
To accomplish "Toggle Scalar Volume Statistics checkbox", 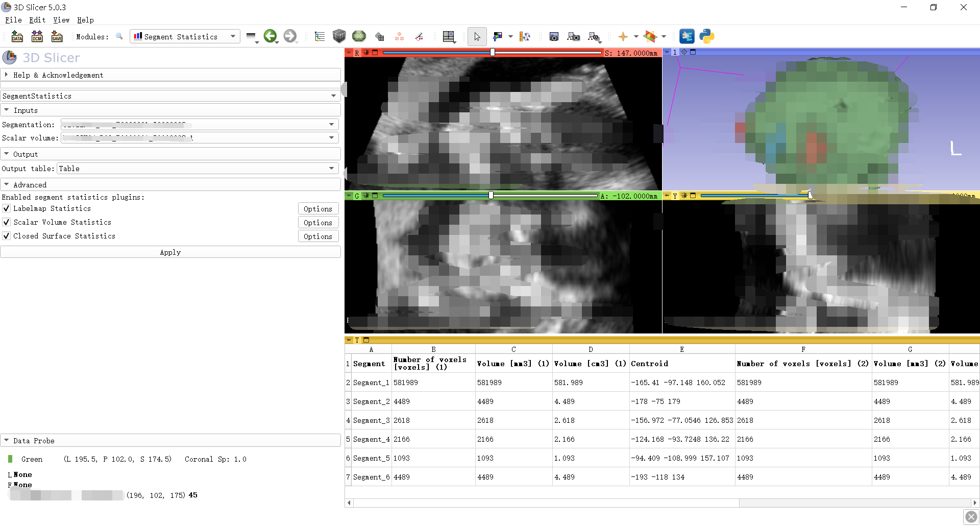I will 7,222.
